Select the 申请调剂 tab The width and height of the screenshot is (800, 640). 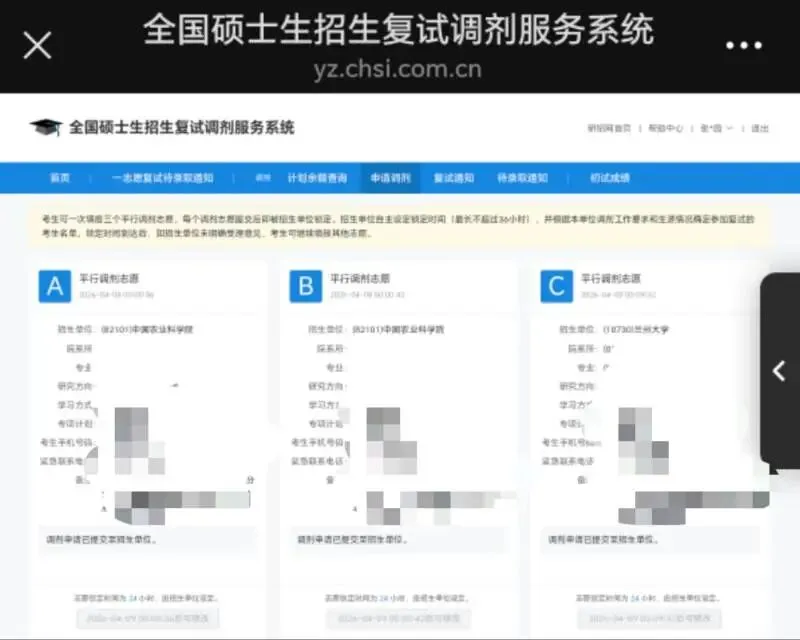point(390,178)
